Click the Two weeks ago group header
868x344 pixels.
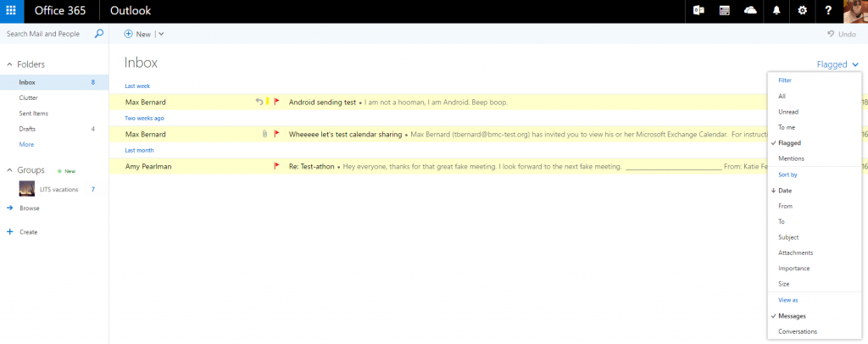click(x=144, y=118)
